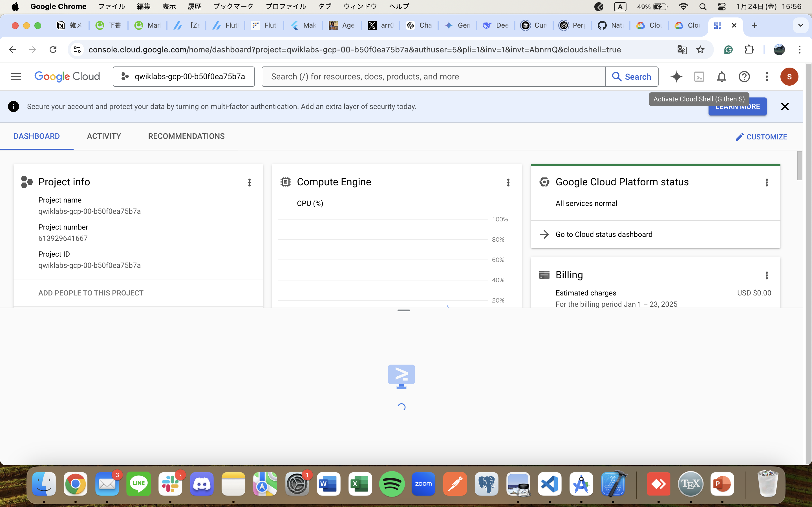Click the Google account avatar

[x=789, y=76]
